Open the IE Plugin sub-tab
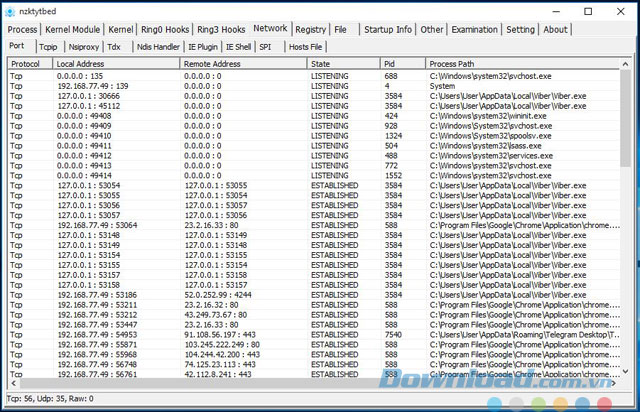Viewport: 640px width, 412px height. pyautogui.click(x=204, y=47)
